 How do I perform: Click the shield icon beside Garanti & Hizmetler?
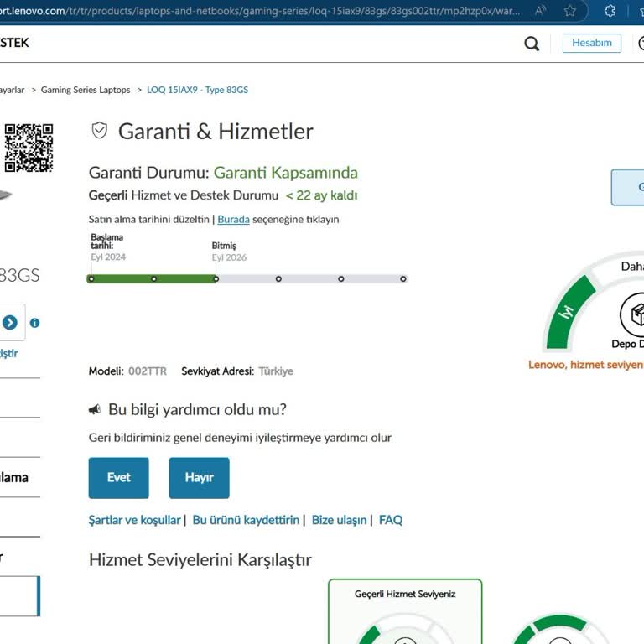pos(100,131)
